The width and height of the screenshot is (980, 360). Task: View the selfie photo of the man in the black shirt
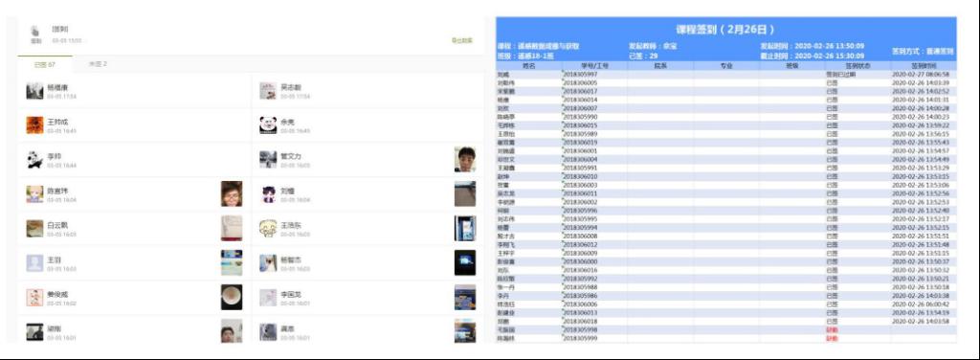coord(464,159)
